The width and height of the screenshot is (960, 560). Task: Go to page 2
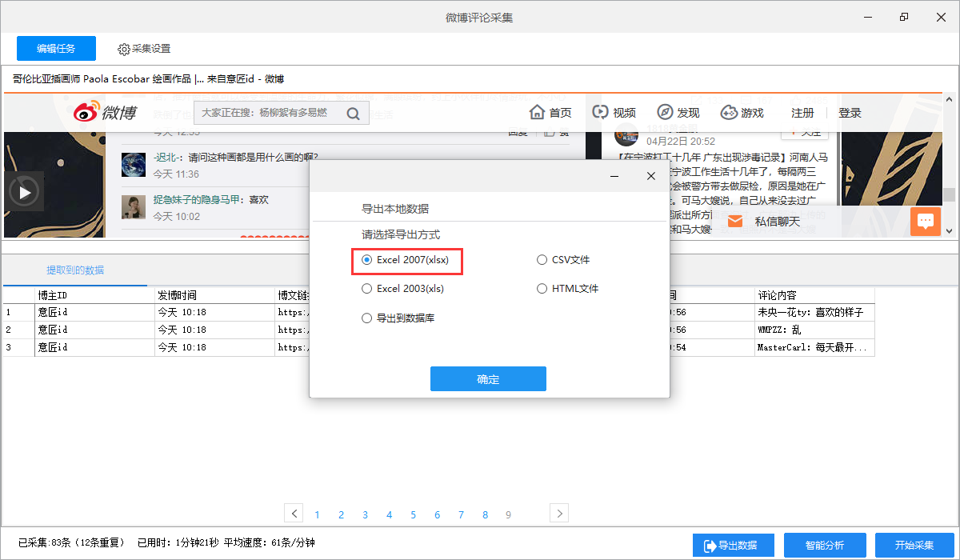(342, 515)
